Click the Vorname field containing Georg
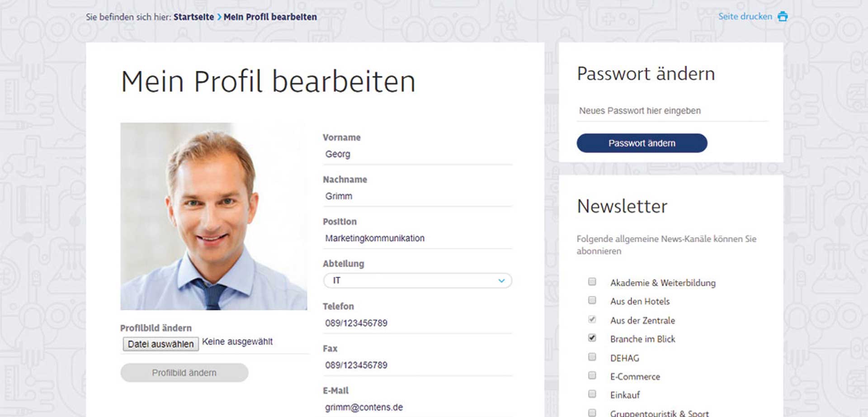This screenshot has width=868, height=417. 417,154
